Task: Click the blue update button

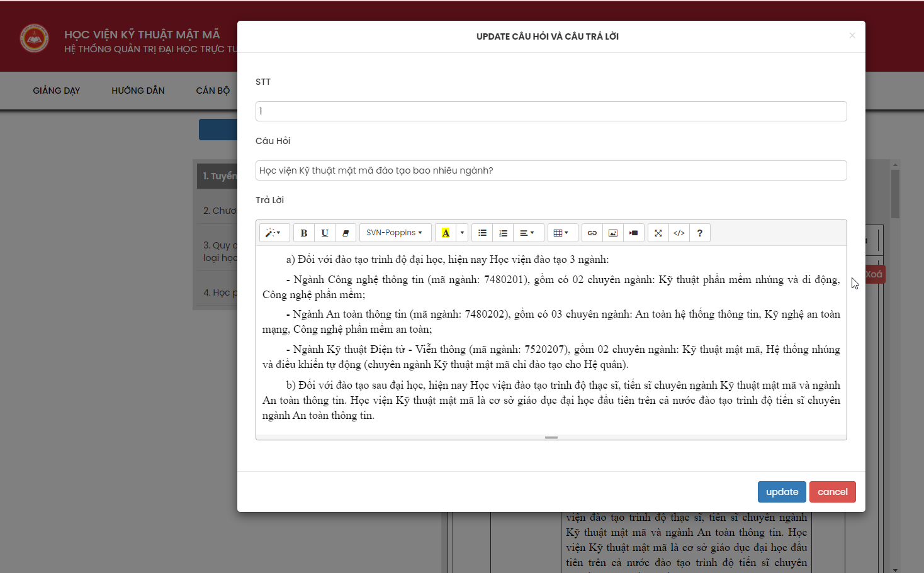Action: (782, 492)
